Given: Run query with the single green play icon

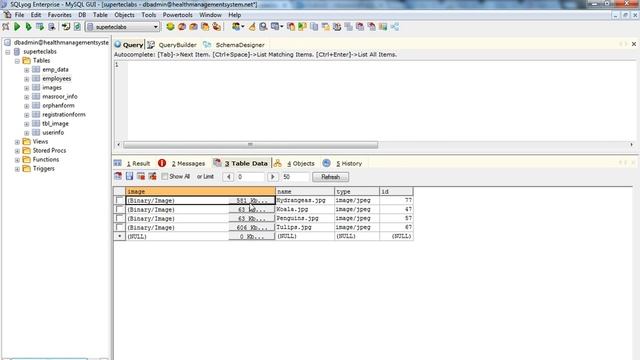Looking at the screenshot, I should 17,27.
